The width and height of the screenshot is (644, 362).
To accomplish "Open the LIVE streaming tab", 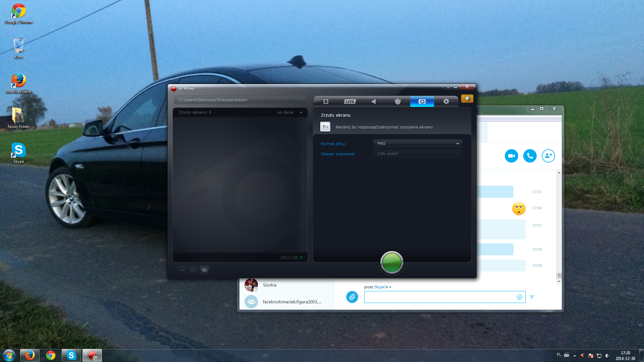I will coord(350,102).
